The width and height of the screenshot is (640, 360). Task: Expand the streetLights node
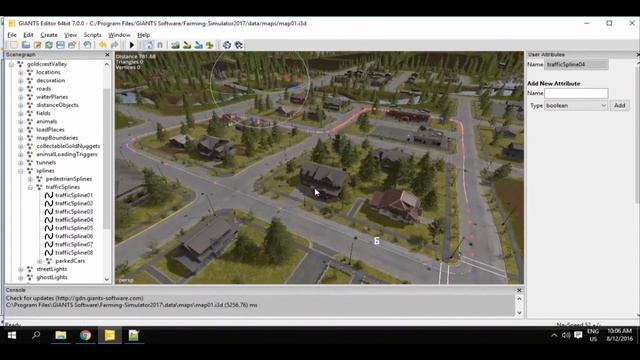20,269
